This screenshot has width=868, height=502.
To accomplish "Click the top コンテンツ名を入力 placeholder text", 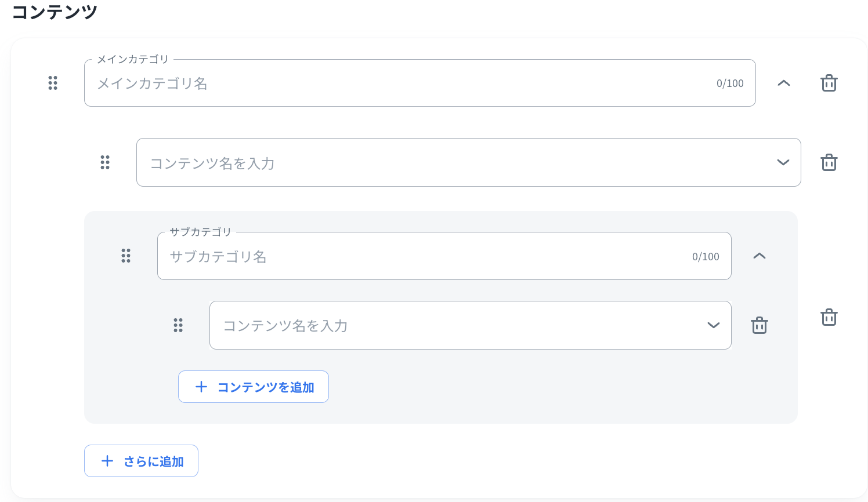I will coord(212,163).
